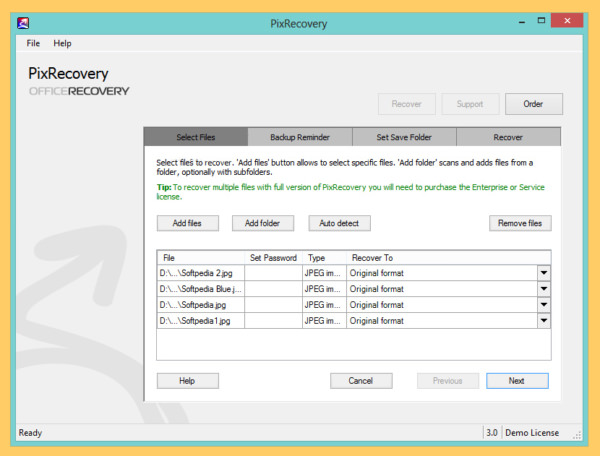Select the Softpedia 2.jpg file entry

200,273
